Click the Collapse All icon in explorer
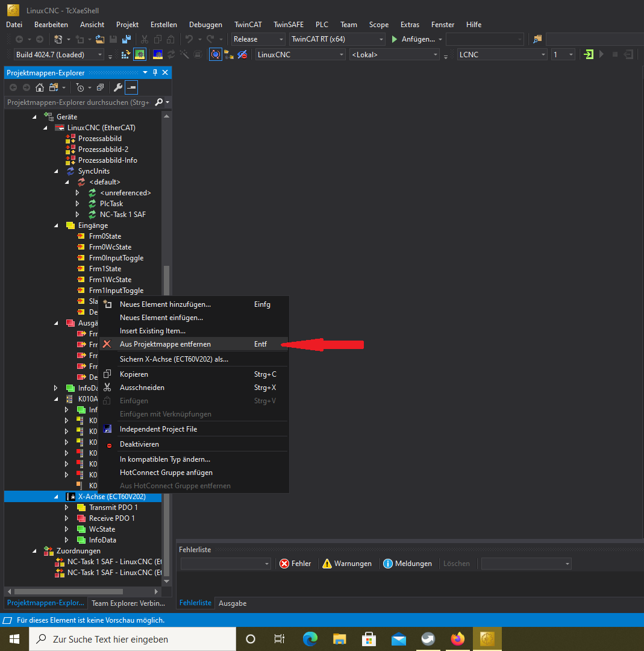644x651 pixels. click(x=100, y=87)
